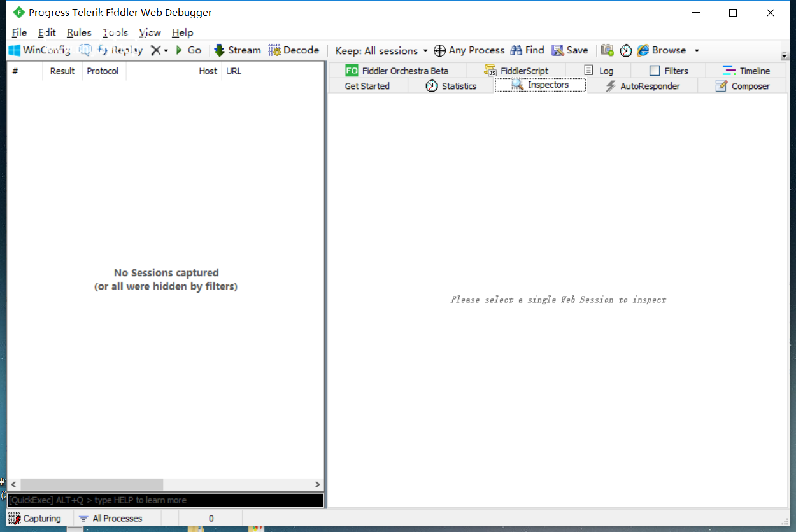Open the Help menu
Viewport: 796px width, 532px height.
point(182,32)
